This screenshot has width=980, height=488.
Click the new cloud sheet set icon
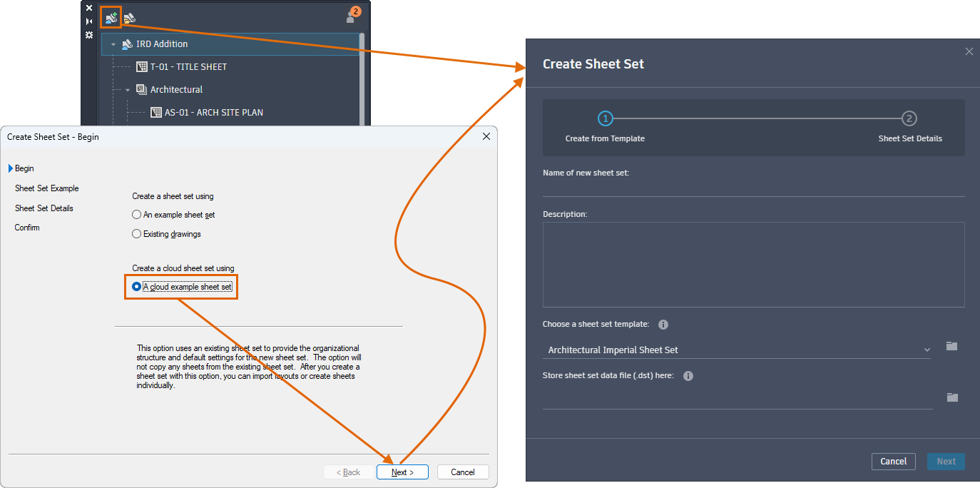click(111, 17)
